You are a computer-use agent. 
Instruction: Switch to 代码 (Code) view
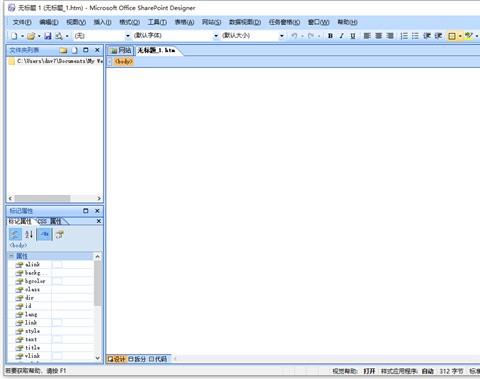(x=158, y=359)
